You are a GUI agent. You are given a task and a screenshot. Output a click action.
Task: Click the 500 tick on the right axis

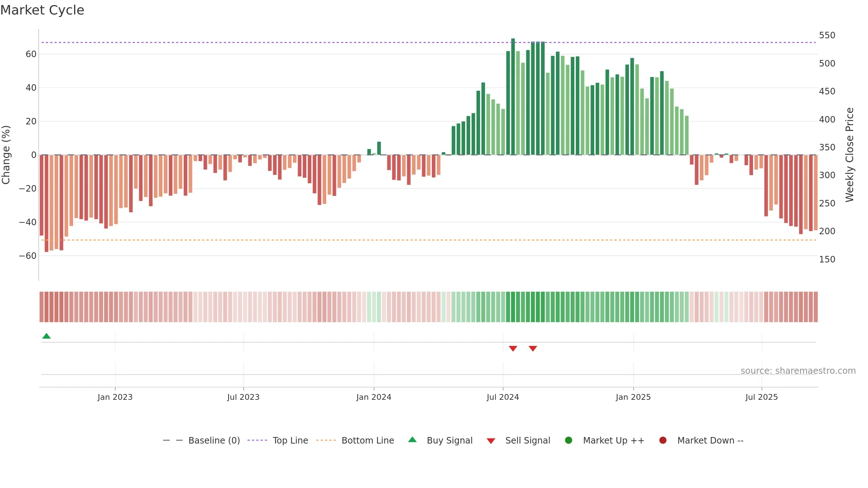[827, 64]
